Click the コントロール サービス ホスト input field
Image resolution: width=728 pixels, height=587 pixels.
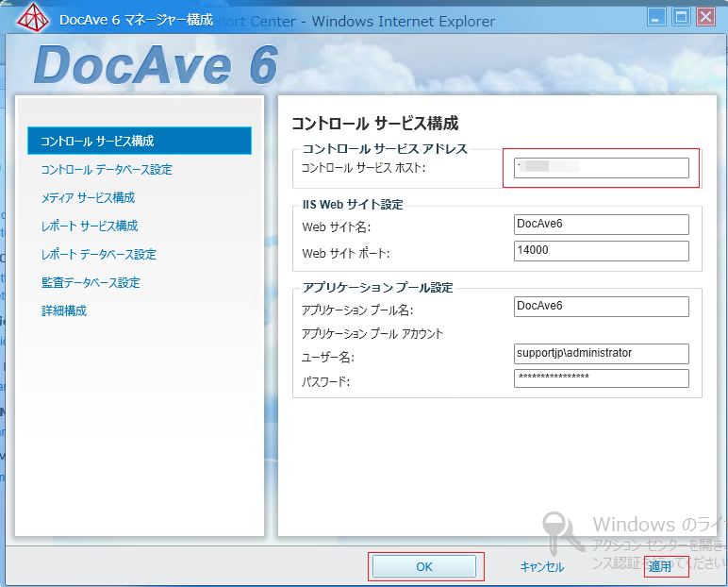602,168
